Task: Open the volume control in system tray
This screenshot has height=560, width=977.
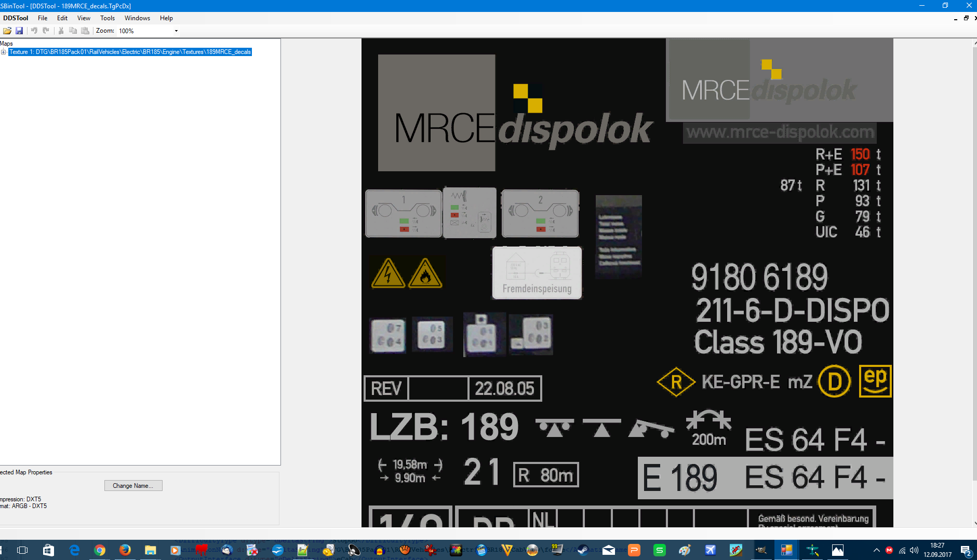Action: click(x=914, y=550)
